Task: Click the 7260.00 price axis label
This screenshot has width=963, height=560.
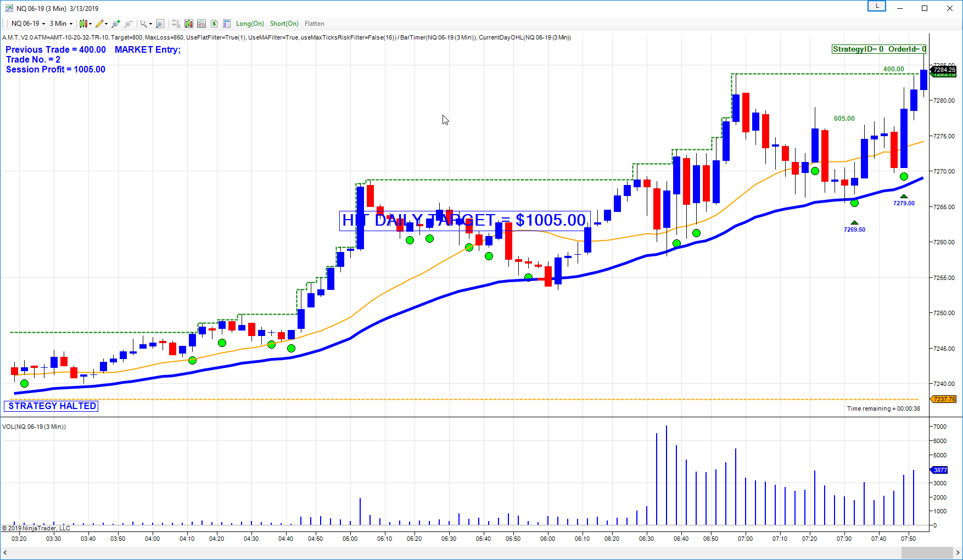Action: [x=944, y=242]
